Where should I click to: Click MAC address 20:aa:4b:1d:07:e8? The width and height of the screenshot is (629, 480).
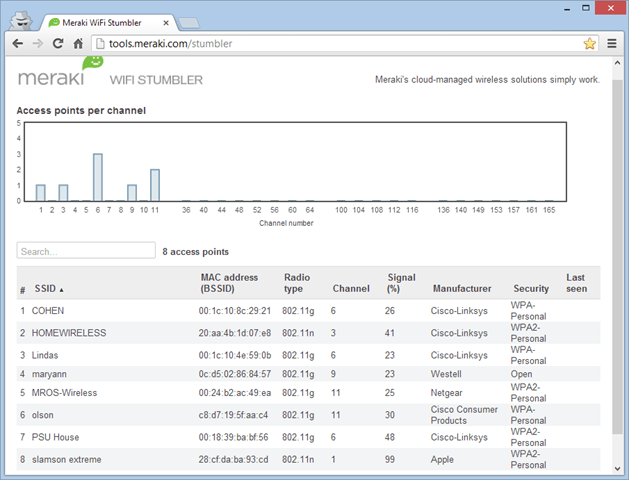coord(235,333)
